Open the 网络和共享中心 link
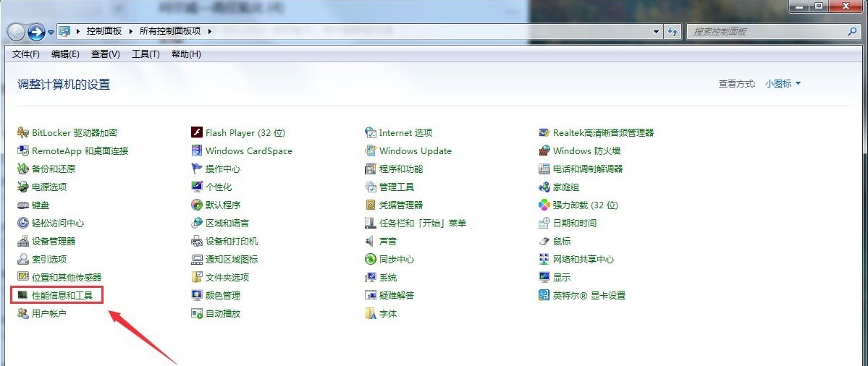The image size is (868, 366). tap(583, 259)
